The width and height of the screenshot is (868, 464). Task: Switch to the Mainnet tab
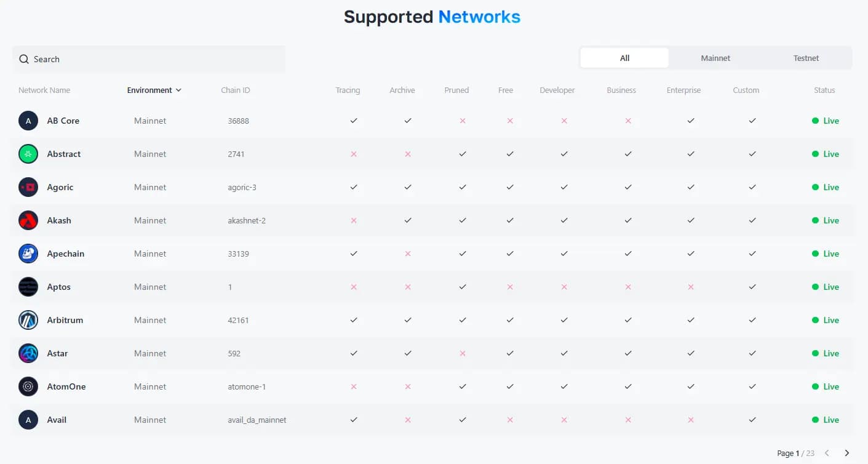[x=715, y=57]
